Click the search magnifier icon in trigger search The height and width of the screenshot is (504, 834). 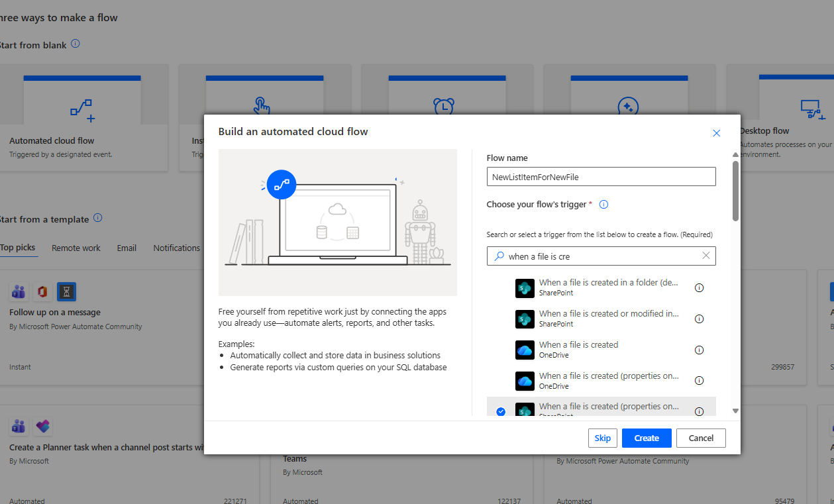click(x=499, y=256)
